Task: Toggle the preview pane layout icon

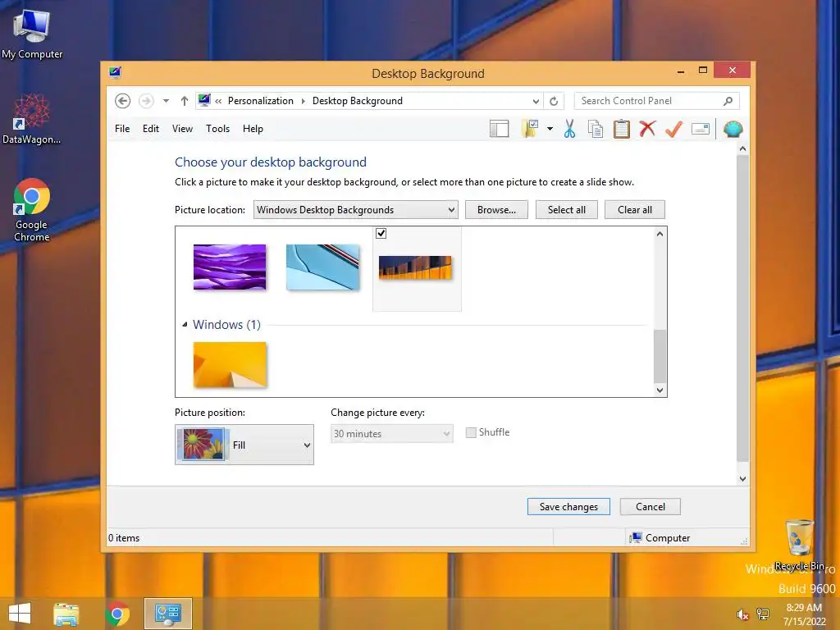Action: point(500,129)
